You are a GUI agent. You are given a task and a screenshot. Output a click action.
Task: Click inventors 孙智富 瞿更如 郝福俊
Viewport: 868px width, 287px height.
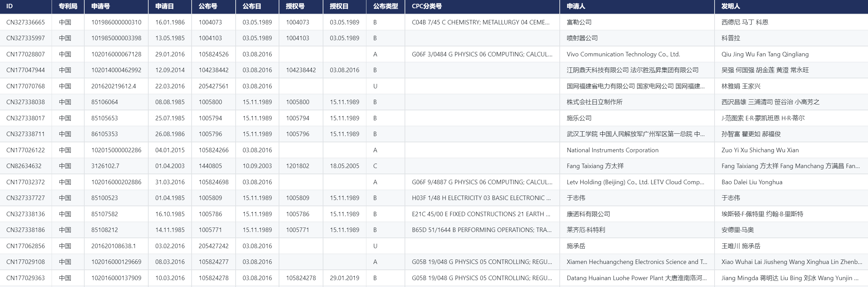[751, 134]
